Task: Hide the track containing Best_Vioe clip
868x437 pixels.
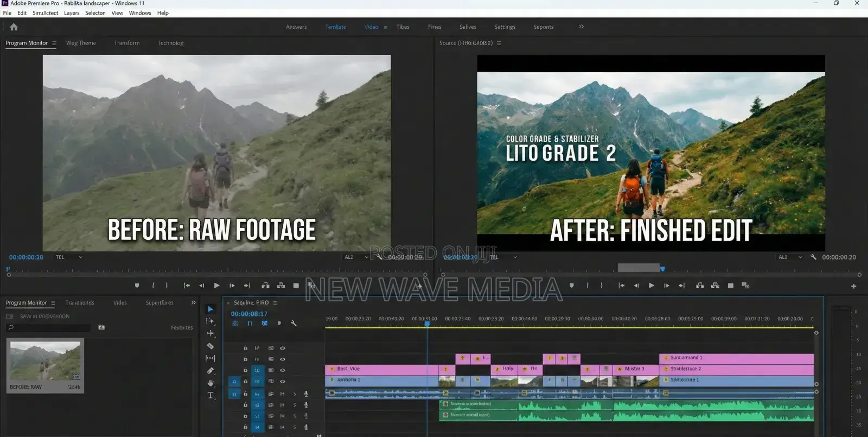Action: pyautogui.click(x=282, y=370)
